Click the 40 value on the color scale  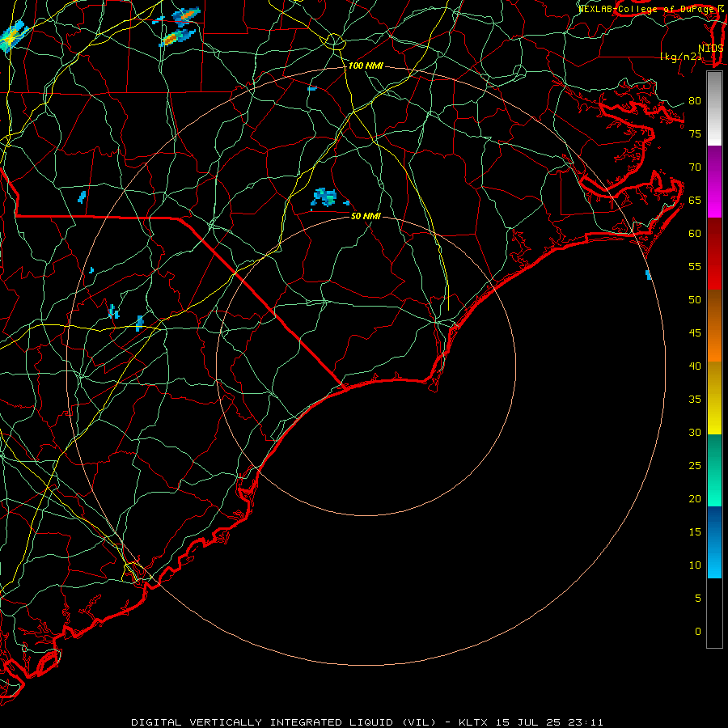(x=695, y=366)
